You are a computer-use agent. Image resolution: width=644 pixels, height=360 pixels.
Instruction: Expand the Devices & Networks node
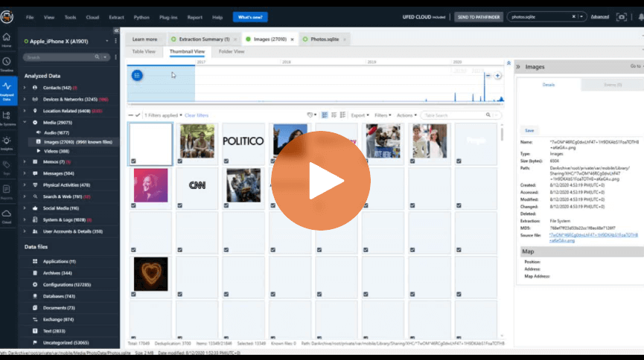coord(25,100)
